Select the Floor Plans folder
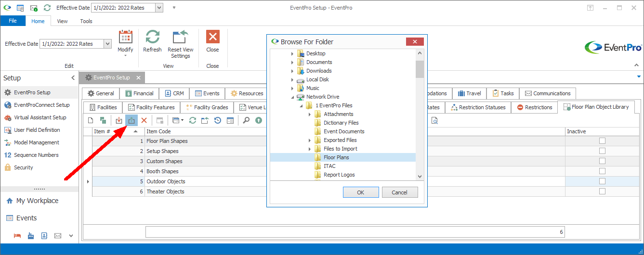The width and height of the screenshot is (644, 255). pyautogui.click(x=336, y=157)
